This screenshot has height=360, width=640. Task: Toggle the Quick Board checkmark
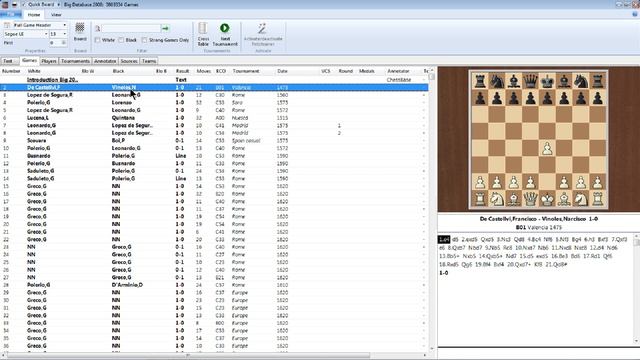click(x=23, y=4)
